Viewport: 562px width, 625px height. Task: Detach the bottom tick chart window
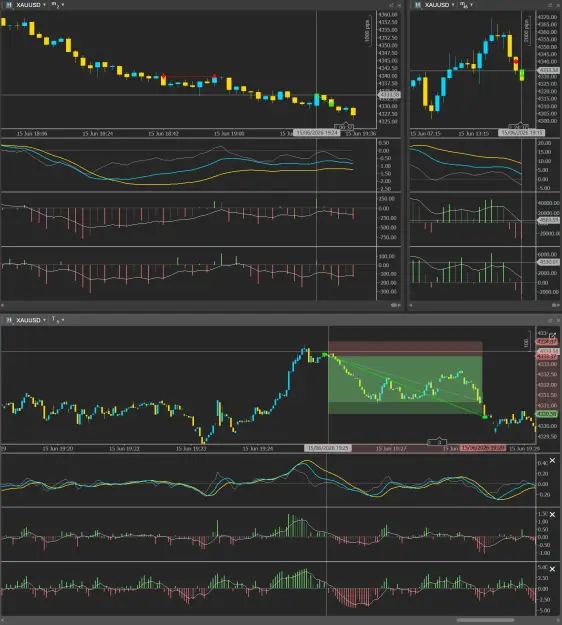pos(550,320)
